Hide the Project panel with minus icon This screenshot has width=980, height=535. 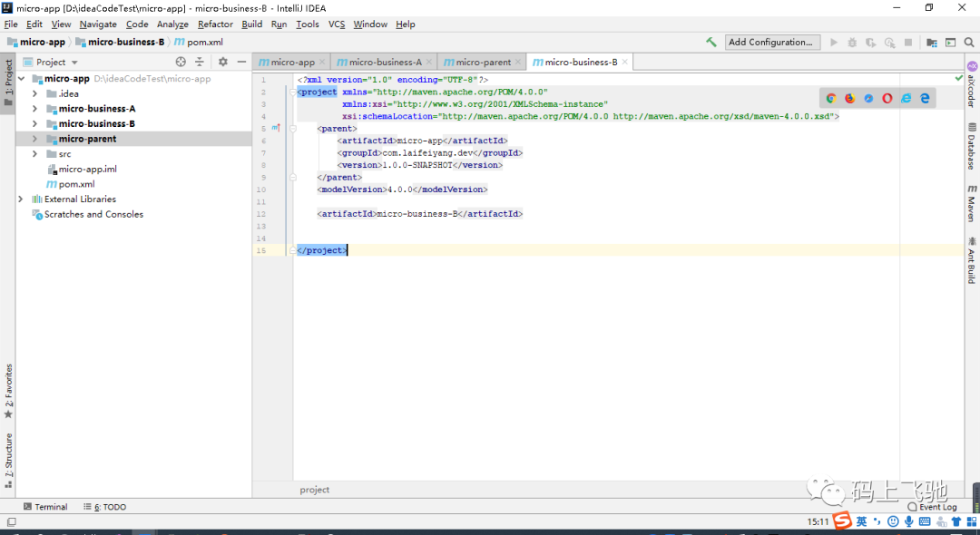242,62
